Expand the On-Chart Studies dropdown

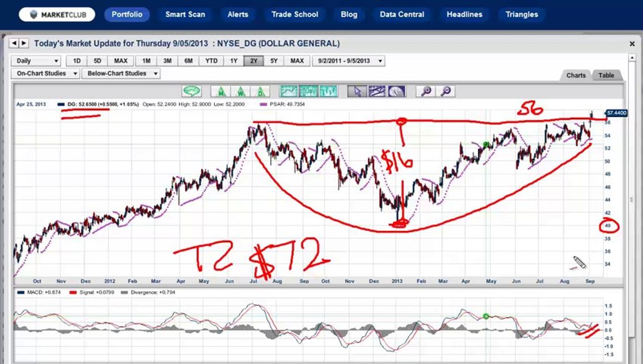45,73
